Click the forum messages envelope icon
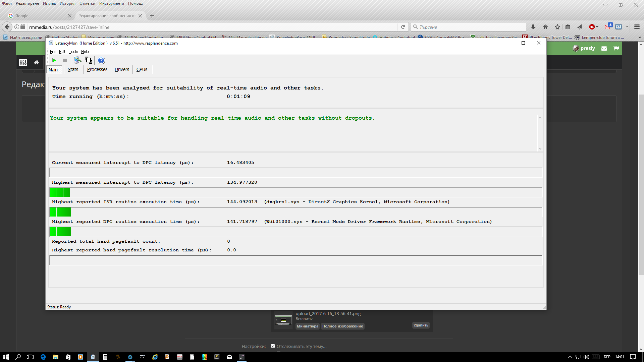 pos(604,48)
